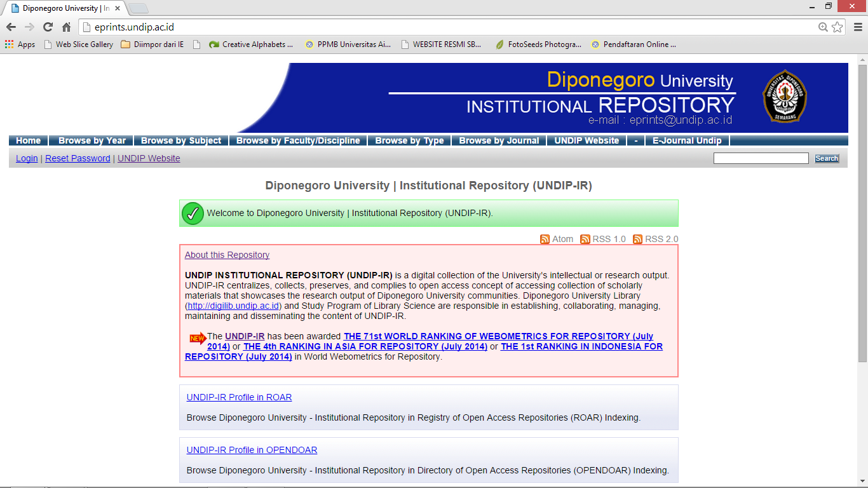
Task: Click the Login link
Action: tap(27, 158)
